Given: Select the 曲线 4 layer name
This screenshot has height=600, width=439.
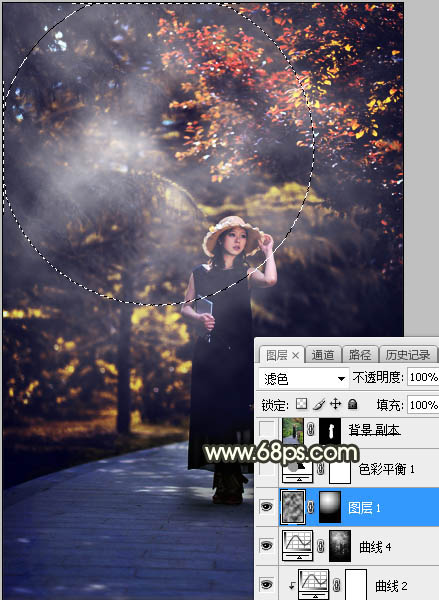Looking at the screenshot, I should (x=375, y=547).
